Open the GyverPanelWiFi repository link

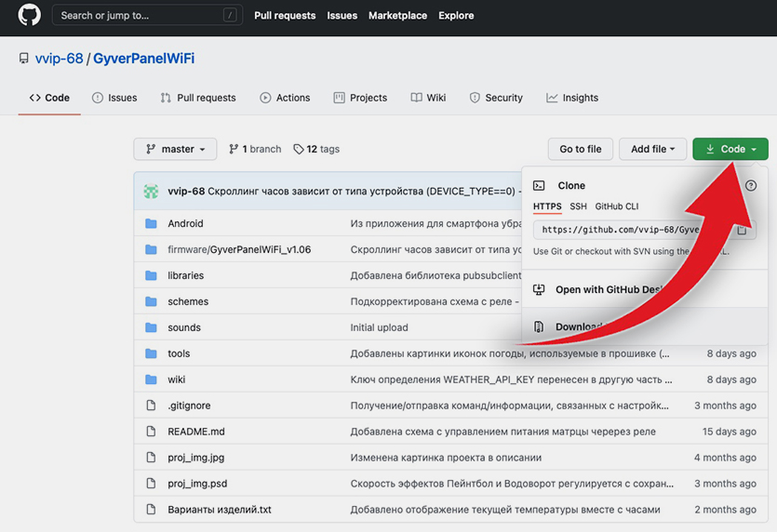click(143, 59)
